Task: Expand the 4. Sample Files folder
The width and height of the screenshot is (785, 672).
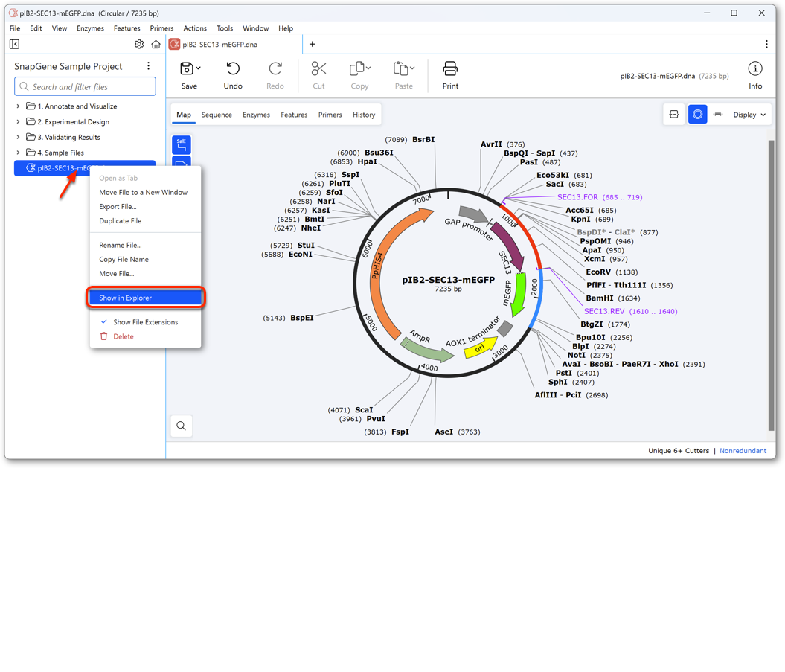Action: (18, 153)
